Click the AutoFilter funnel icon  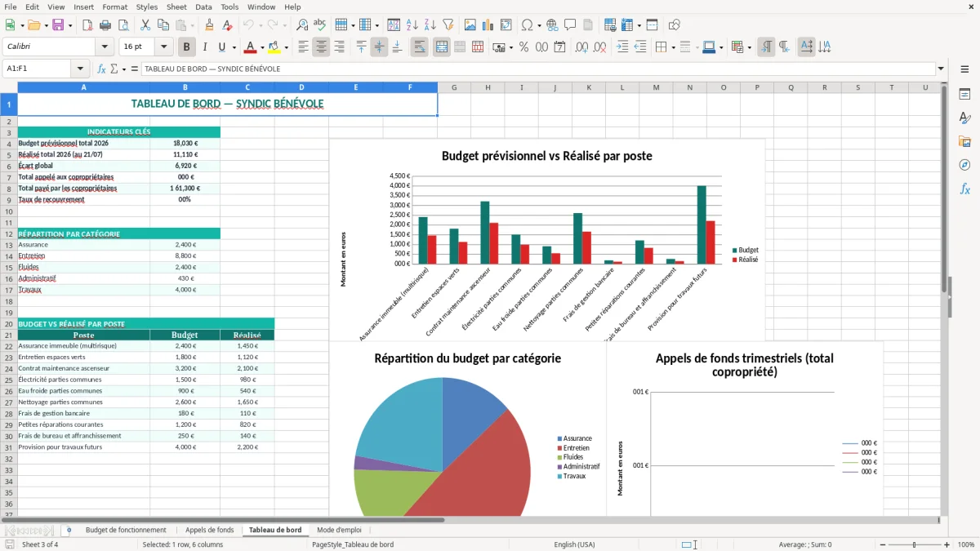(448, 25)
